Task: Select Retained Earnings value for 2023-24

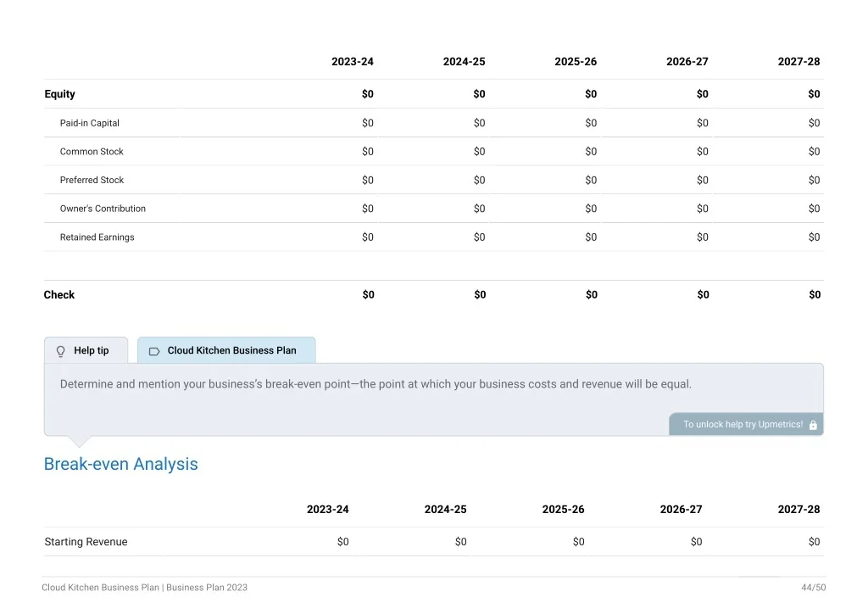Action: pos(368,237)
